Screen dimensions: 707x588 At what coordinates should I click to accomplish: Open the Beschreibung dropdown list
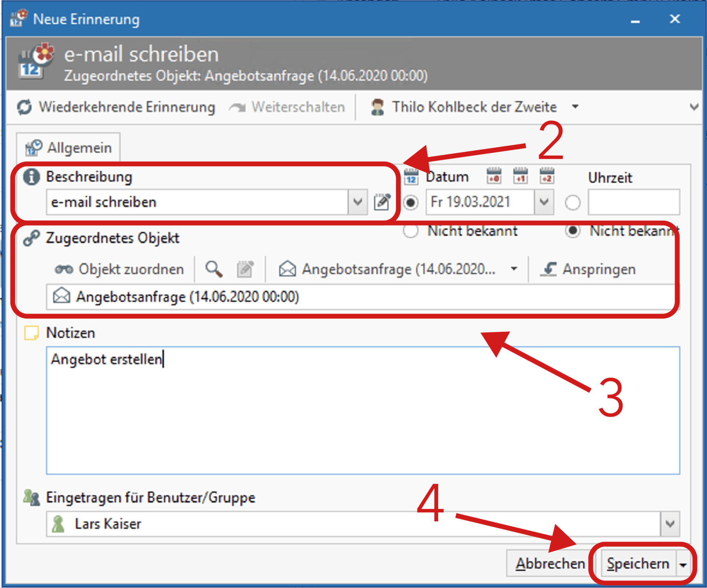pyautogui.click(x=358, y=202)
